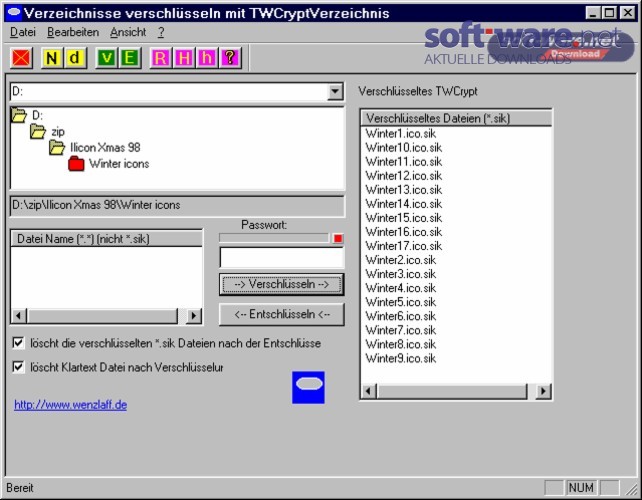The width and height of the screenshot is (642, 500).
Task: Click the Ilicon Xmas 98 folder icon
Action: tap(57, 147)
